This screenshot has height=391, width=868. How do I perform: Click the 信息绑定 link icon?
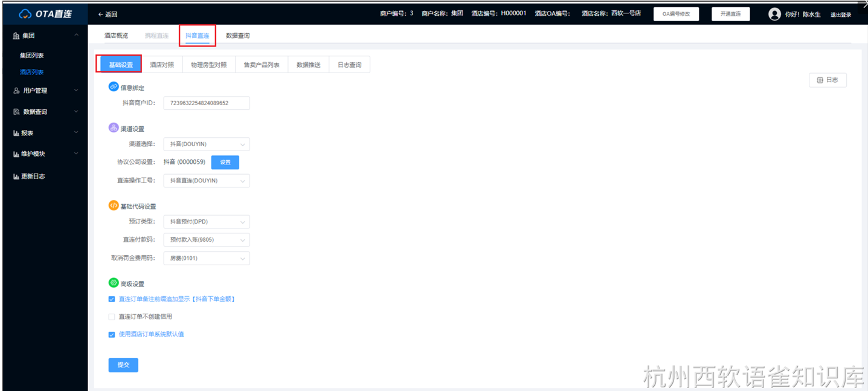(113, 87)
